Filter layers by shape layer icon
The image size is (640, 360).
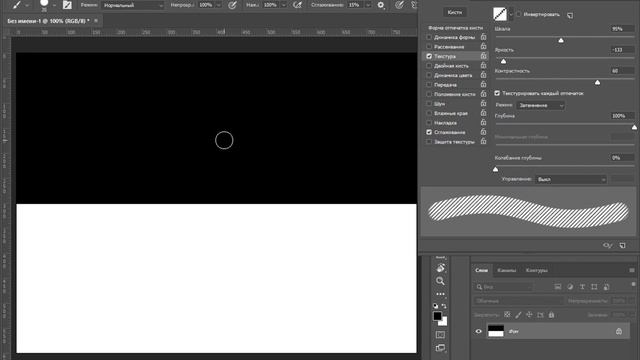tap(594, 287)
